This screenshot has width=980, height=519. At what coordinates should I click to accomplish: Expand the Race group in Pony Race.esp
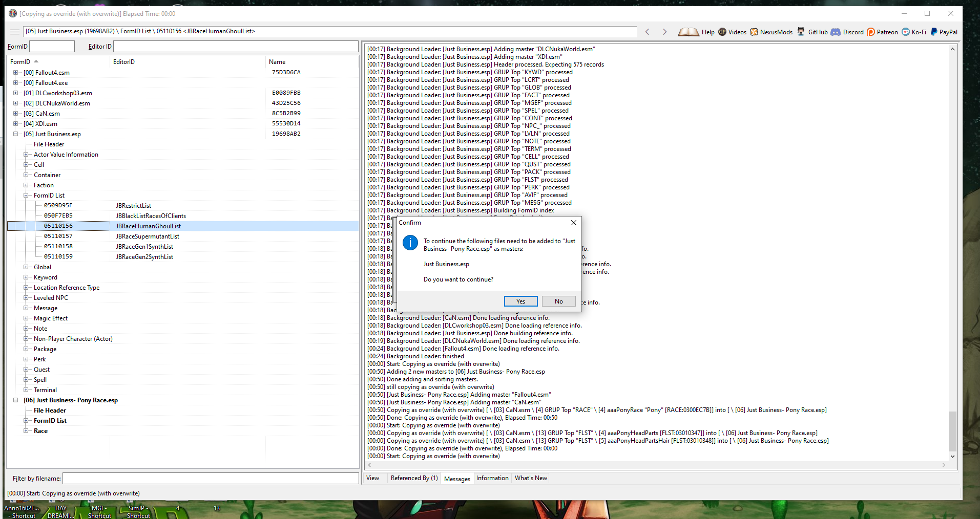26,431
